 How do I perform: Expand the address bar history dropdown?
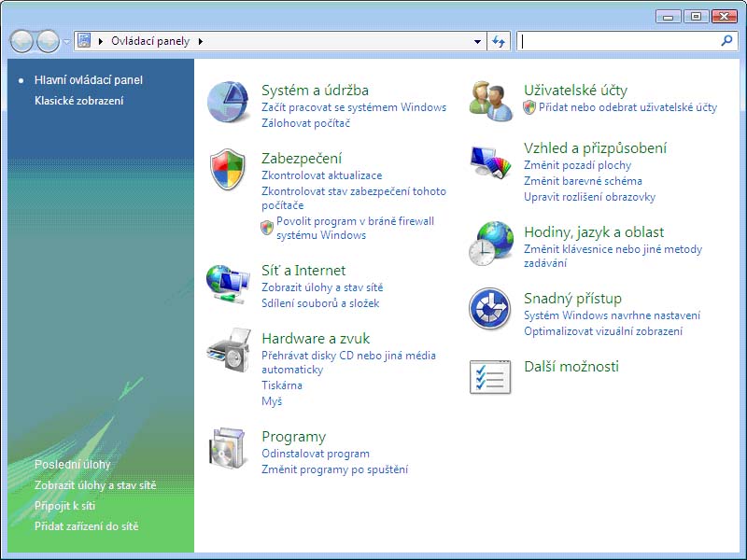coord(477,41)
